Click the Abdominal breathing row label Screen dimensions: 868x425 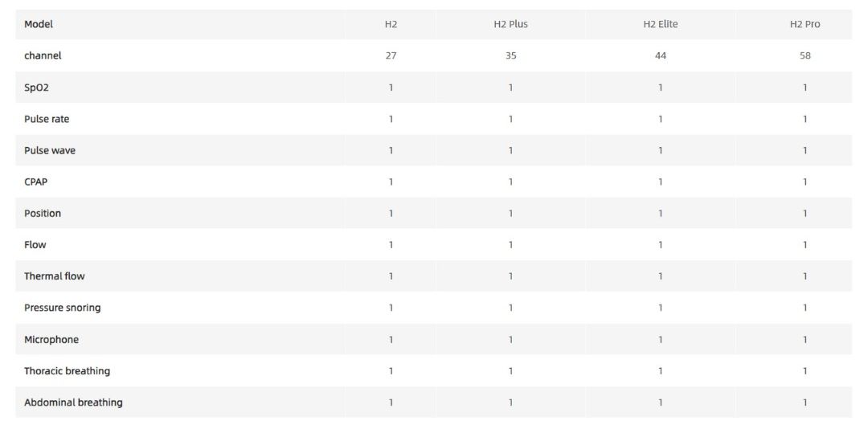tap(73, 403)
